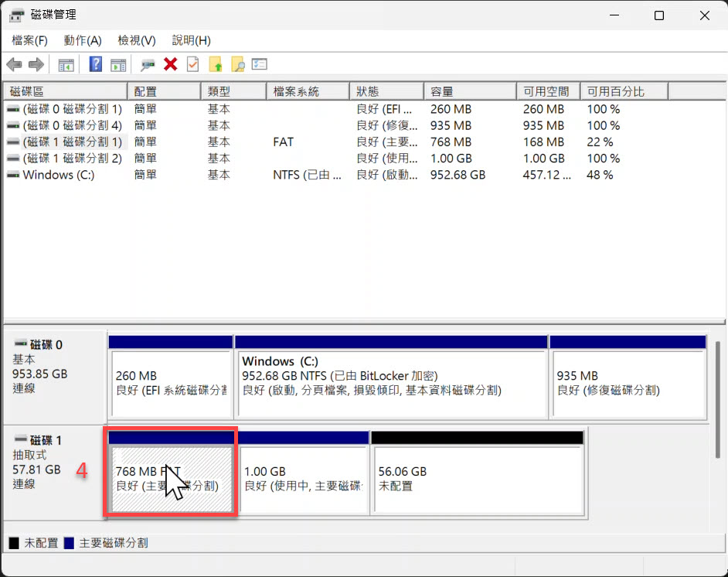
Task: Select the 56.06 GB 未配置 space block
Action: 477,479
